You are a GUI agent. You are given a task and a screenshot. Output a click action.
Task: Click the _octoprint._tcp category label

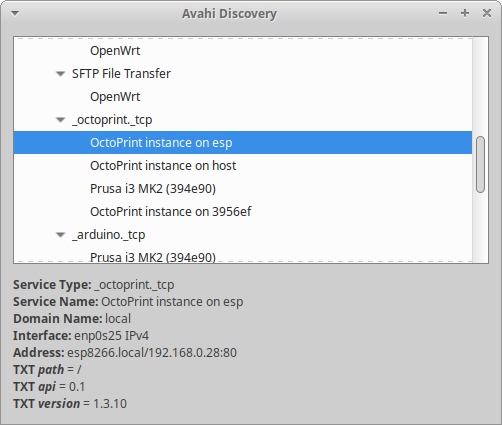tap(112, 120)
